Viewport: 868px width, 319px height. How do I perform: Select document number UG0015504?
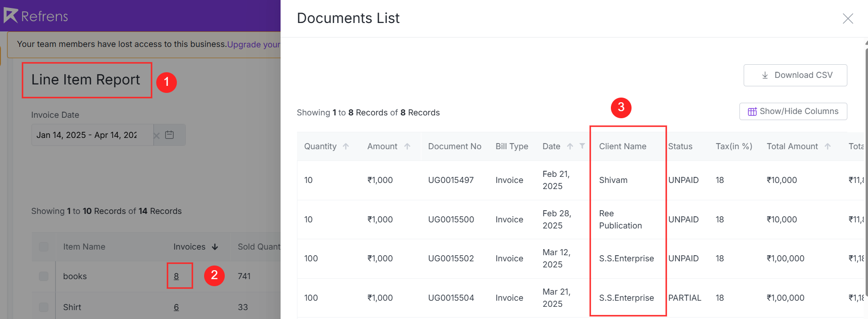point(451,298)
